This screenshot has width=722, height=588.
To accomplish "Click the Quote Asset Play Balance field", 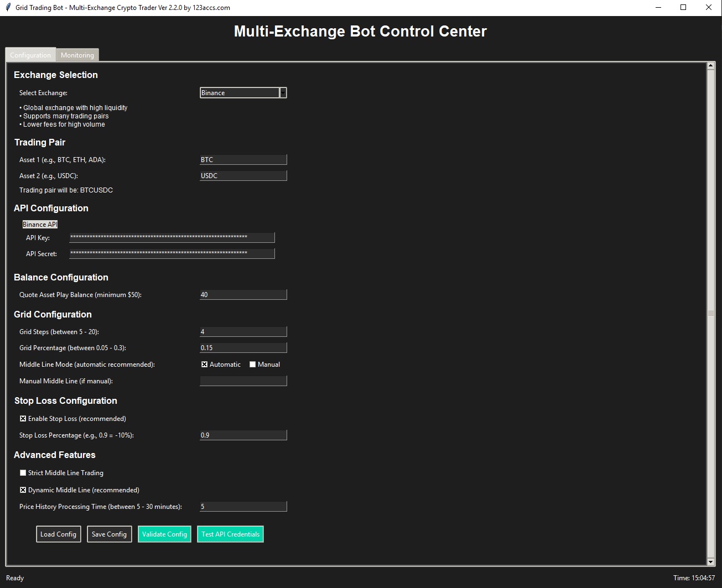I will (243, 295).
